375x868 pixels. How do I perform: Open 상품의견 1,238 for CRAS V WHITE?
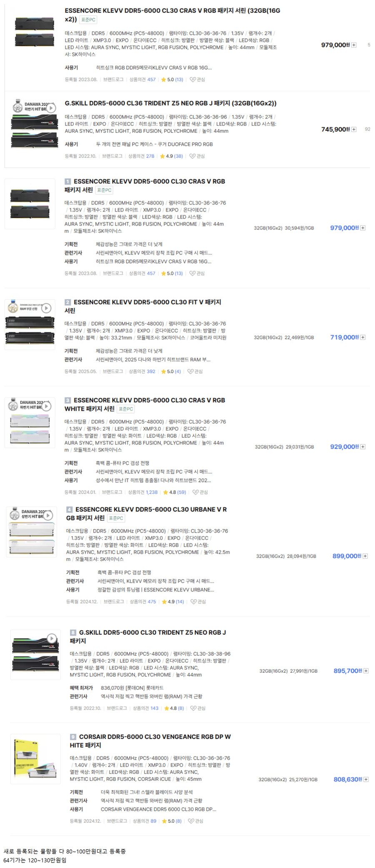(x=143, y=492)
